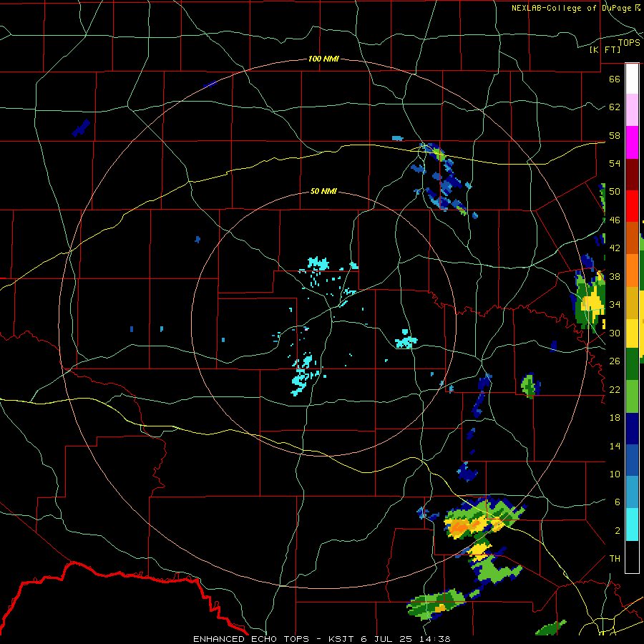This screenshot has height=644, width=644.
Task: Click the "46" legend value
Action: coord(615,220)
